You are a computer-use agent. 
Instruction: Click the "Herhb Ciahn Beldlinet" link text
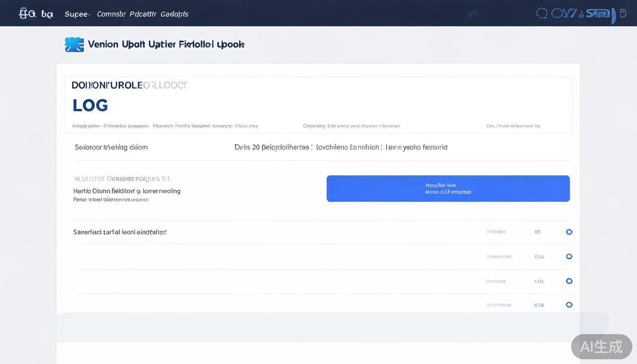[127, 191]
